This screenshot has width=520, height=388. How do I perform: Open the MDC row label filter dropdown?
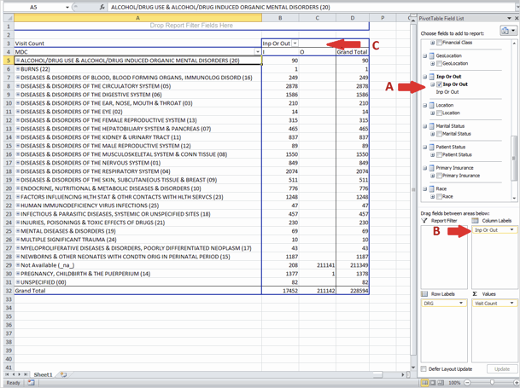click(258, 52)
